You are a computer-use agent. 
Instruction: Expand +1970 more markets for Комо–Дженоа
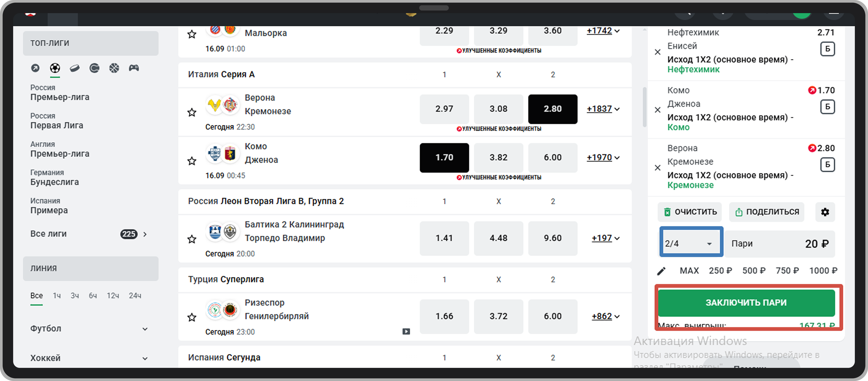click(x=603, y=157)
